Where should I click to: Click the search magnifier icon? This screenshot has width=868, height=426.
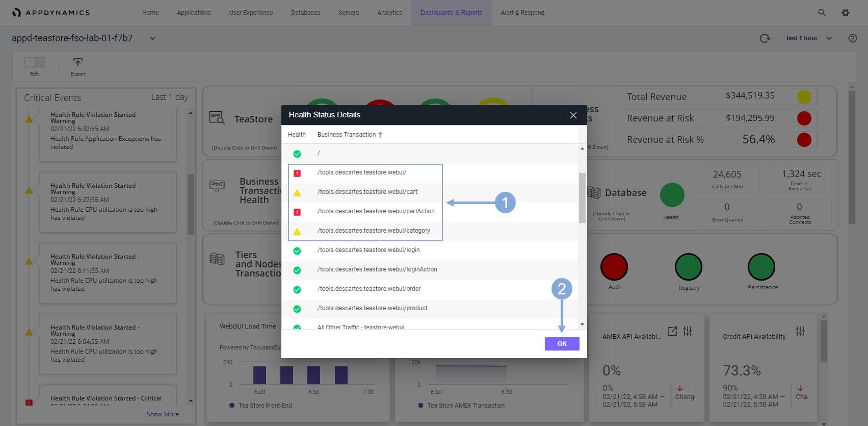click(822, 13)
